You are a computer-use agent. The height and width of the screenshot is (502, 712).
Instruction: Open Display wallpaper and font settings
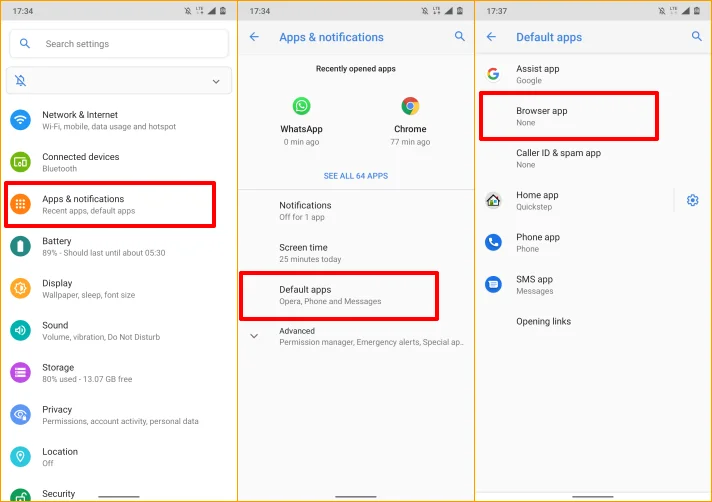(119, 289)
